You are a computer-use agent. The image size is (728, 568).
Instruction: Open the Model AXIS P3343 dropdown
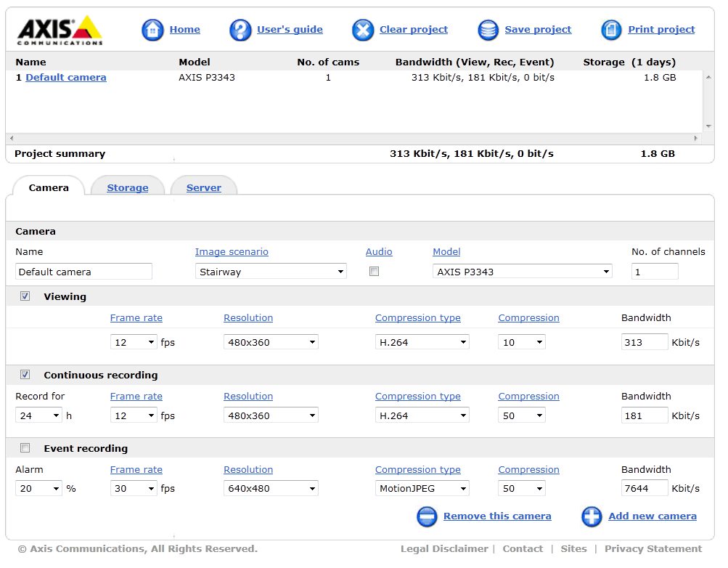pos(523,272)
